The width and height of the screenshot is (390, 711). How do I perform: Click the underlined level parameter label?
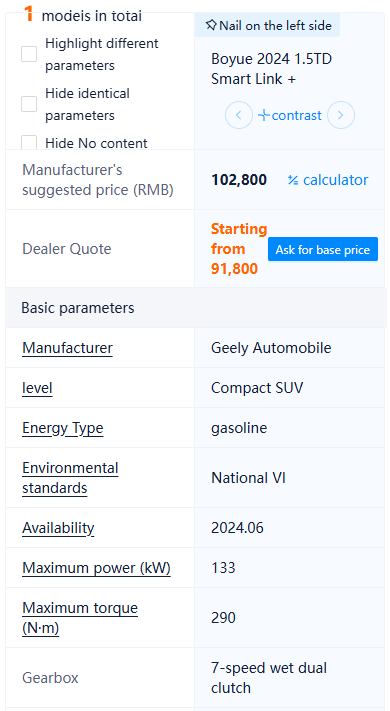[x=37, y=388]
